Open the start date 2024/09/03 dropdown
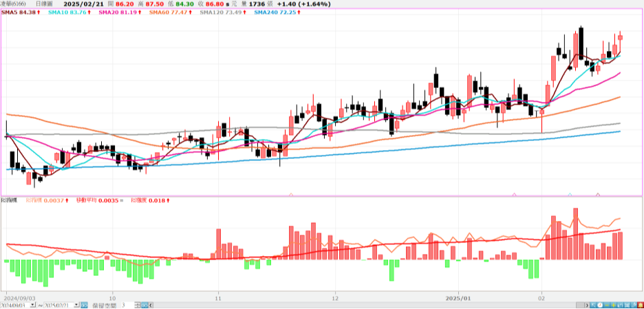The image size is (644, 309). click(33, 305)
